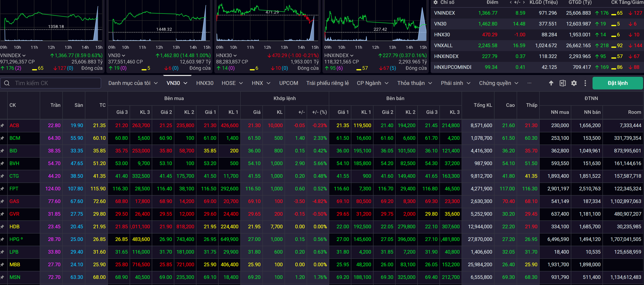Screen dimensions: 644x285
Task: Select HNXUPCOMINDEX row in index table
Action: [x=537, y=67]
